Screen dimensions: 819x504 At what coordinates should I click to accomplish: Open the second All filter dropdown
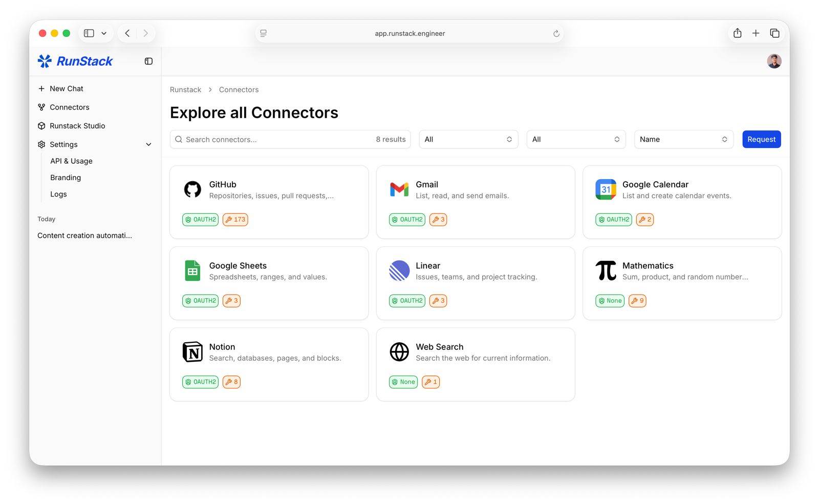coord(576,139)
